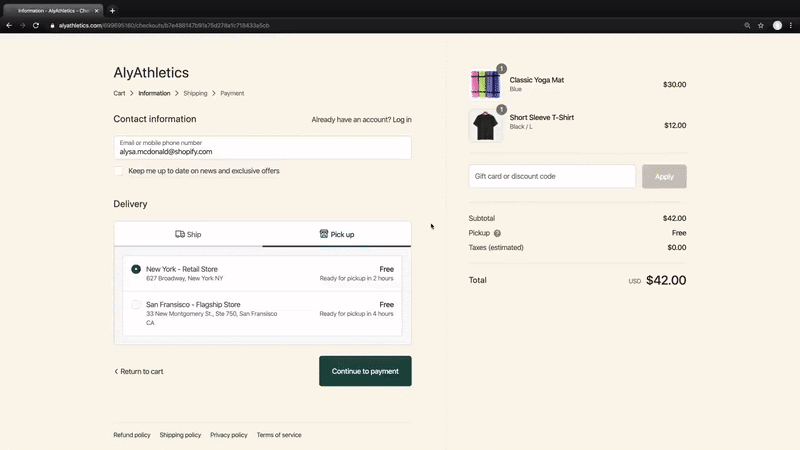Viewport: 800px width, 450px height.
Task: Open the browser profile avatar
Action: click(x=777, y=25)
